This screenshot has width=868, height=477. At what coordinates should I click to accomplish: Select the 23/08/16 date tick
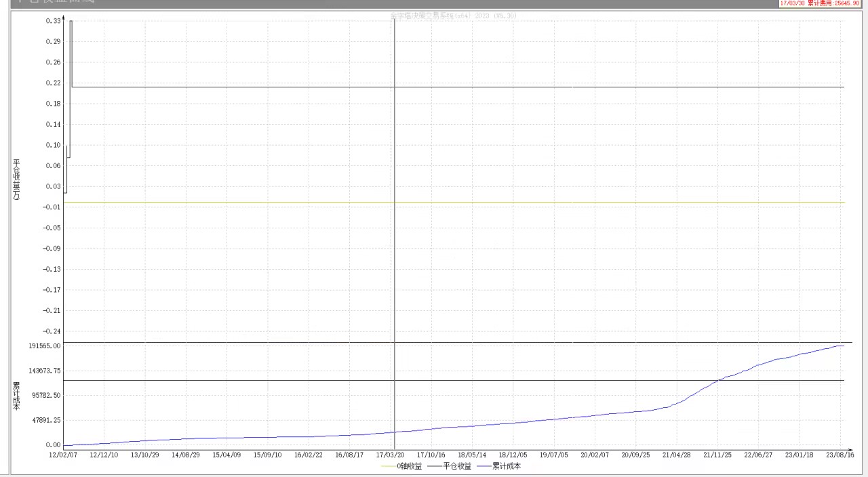click(x=840, y=455)
